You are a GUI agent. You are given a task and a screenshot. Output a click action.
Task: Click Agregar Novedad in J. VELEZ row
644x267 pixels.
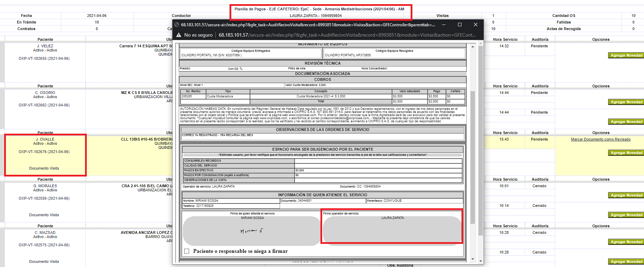pyautogui.click(x=626, y=56)
